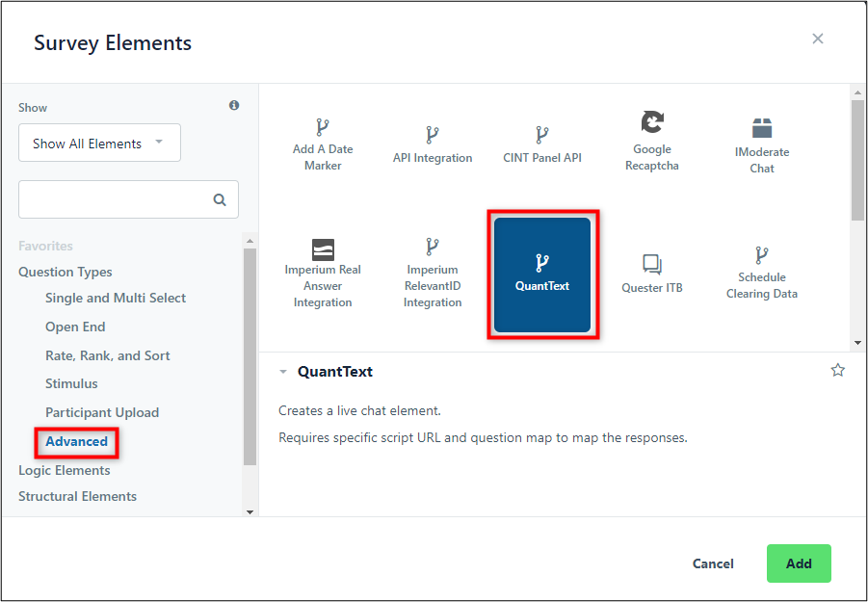Choose Imperium Real Answer Integration
Screen dimensions: 868x602
click(x=322, y=275)
